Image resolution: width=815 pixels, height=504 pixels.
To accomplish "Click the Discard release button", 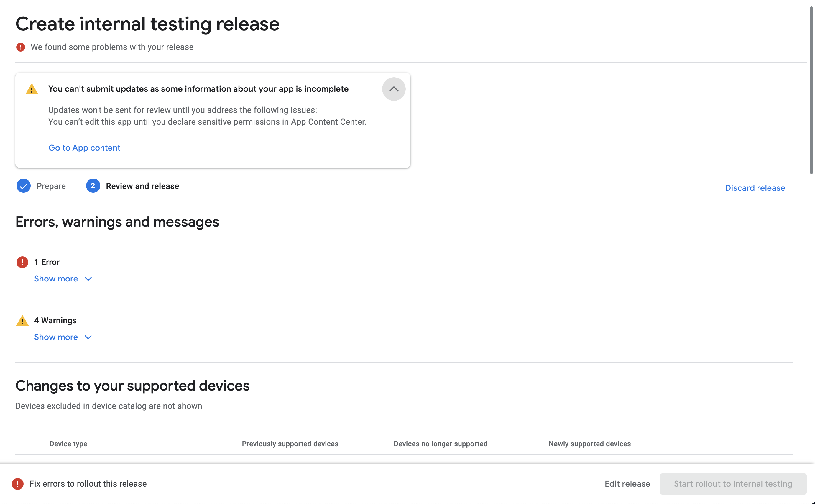I will (x=755, y=187).
